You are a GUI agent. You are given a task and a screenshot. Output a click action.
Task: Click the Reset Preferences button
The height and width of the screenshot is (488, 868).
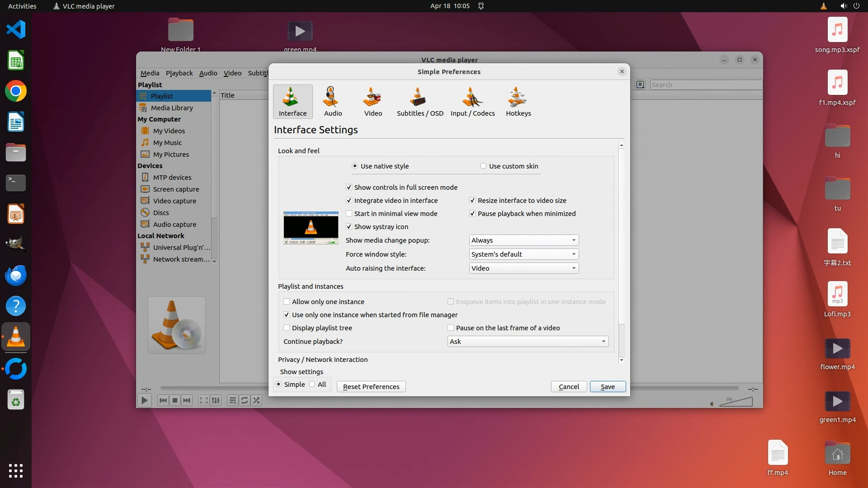point(371,387)
